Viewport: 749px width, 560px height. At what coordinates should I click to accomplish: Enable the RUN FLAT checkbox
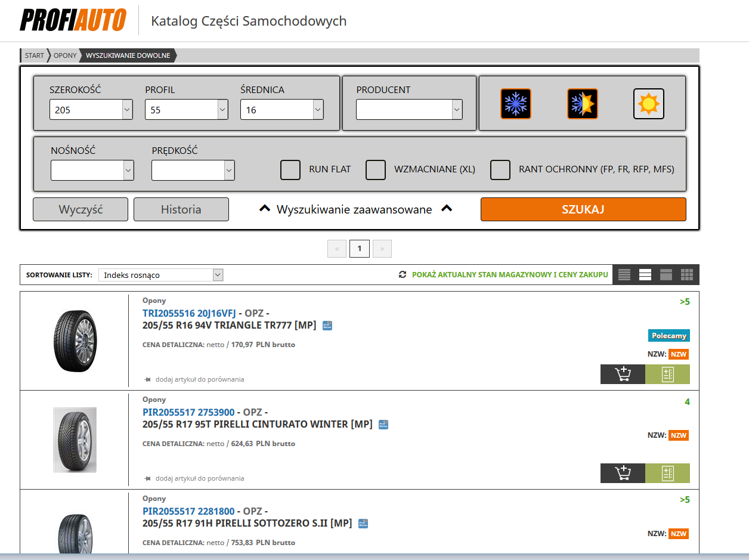coord(290,169)
